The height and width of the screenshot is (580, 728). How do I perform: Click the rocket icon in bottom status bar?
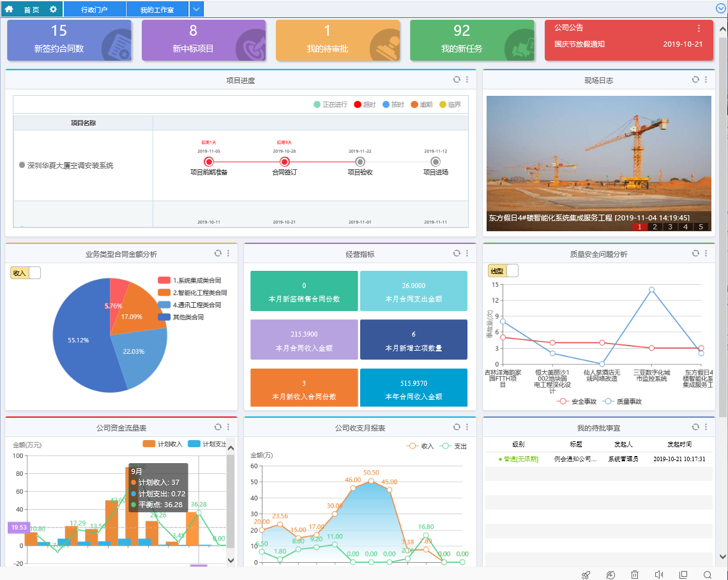586,575
